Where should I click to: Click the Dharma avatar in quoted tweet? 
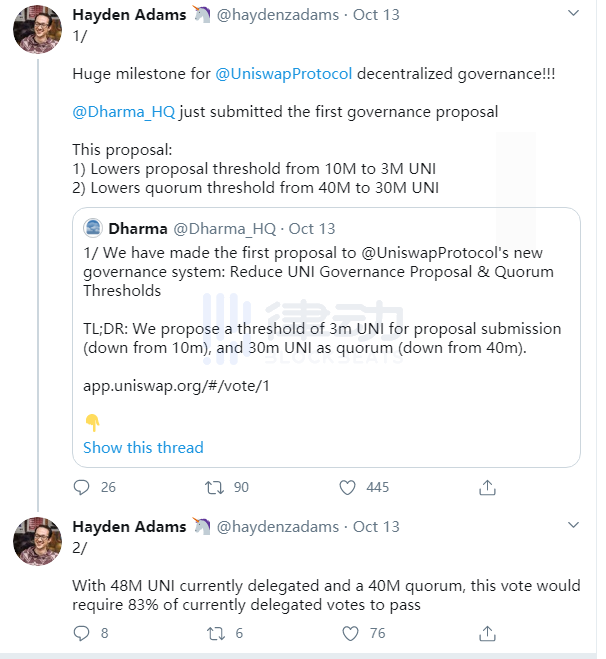(92, 228)
